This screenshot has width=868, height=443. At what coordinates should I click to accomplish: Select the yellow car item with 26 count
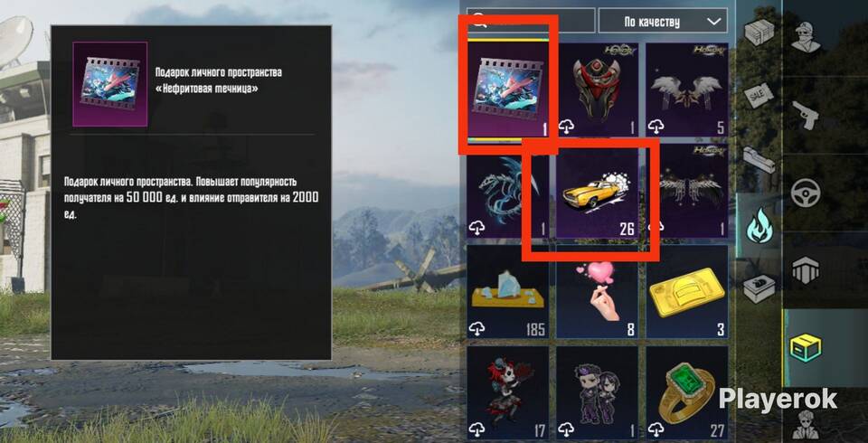point(598,193)
